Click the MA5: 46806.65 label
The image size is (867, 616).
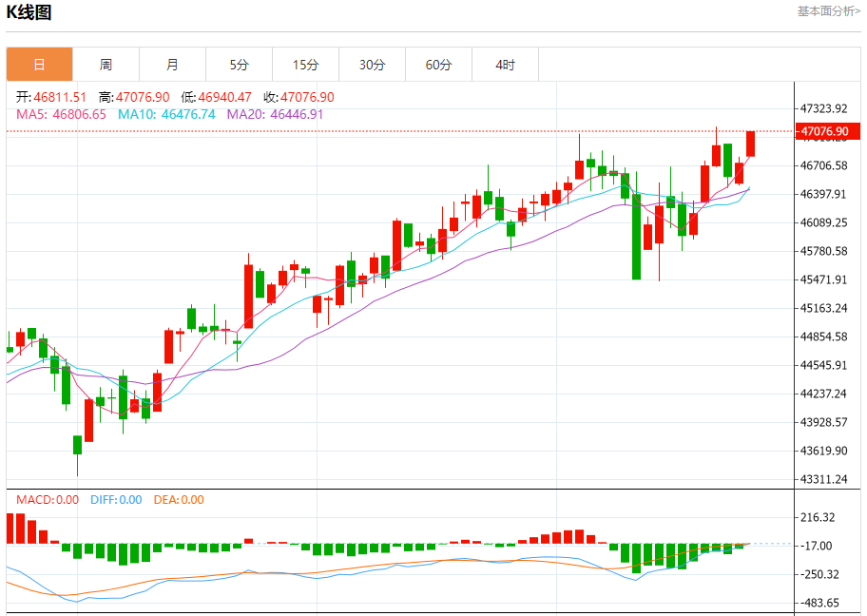point(61,114)
